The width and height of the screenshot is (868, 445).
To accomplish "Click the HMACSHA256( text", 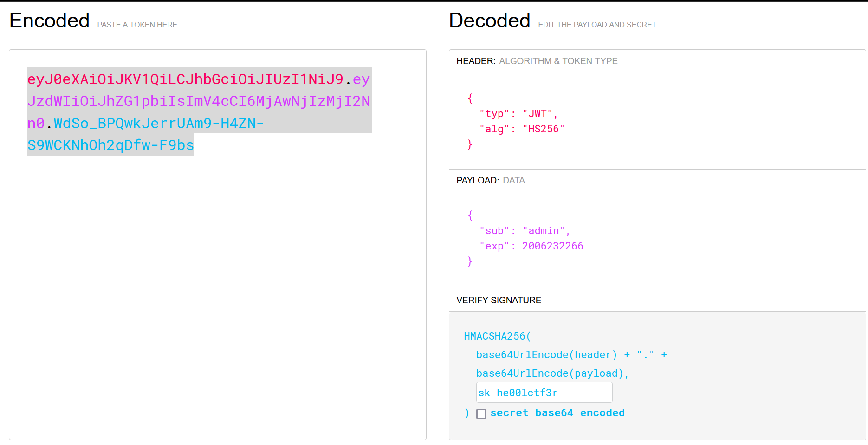I will [498, 336].
